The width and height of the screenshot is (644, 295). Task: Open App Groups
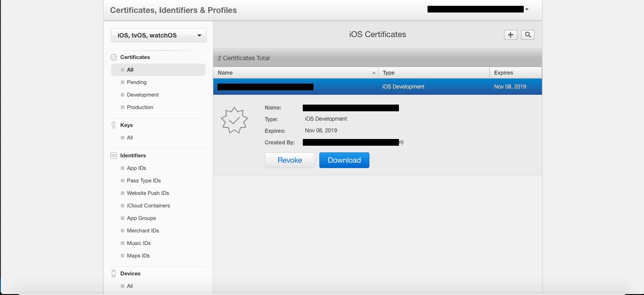click(x=141, y=218)
